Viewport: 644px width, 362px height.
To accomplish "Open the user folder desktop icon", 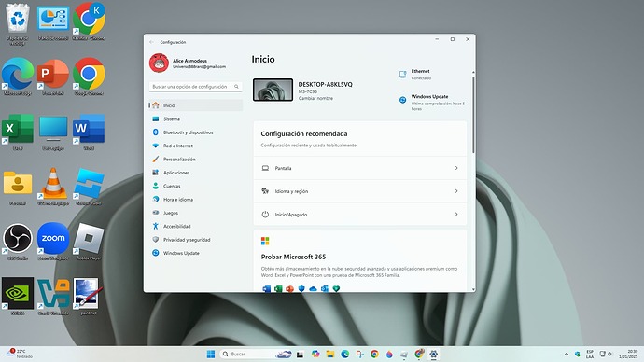I will [18, 188].
